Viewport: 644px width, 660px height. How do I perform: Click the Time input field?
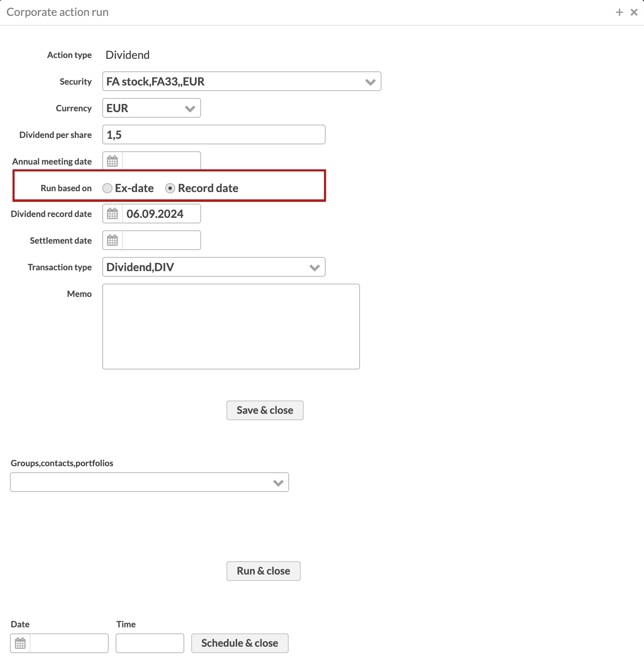[x=150, y=643]
